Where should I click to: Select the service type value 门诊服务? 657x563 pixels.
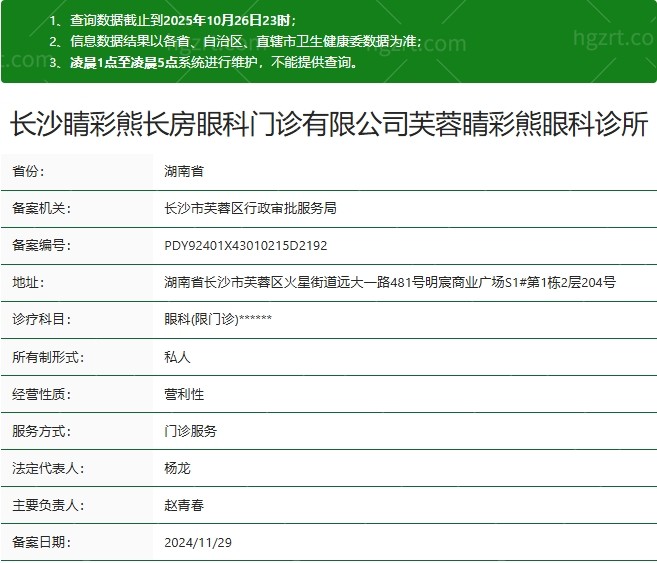tap(190, 431)
